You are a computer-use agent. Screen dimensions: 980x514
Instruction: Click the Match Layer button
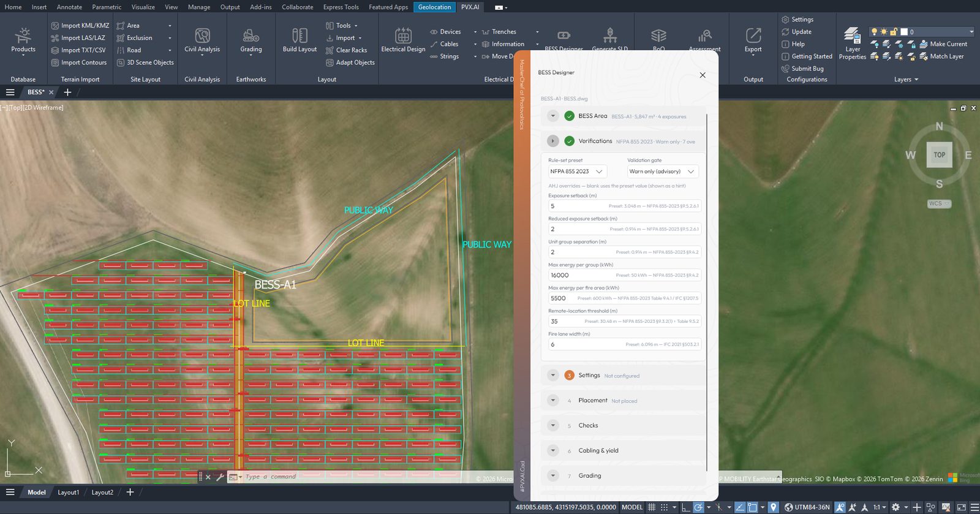tap(941, 56)
